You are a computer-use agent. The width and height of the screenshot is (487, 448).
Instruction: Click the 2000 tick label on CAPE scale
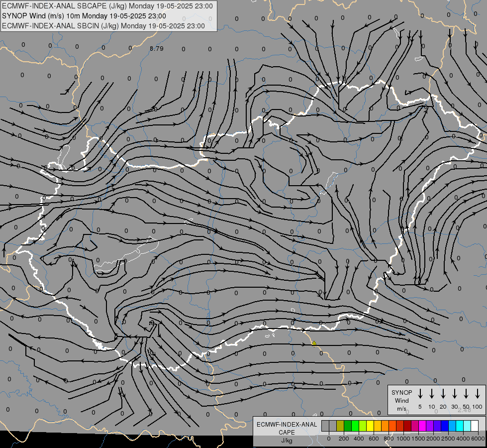coord(433,439)
